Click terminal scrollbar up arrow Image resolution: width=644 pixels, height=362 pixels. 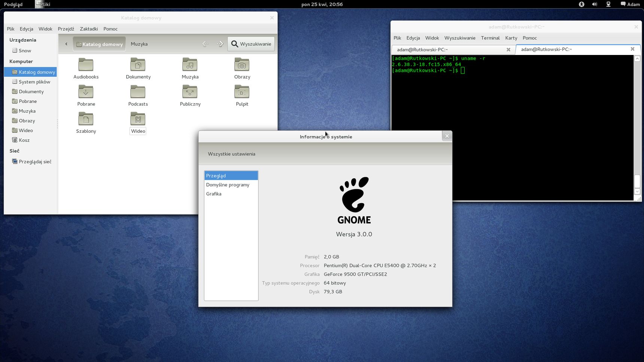coord(637,59)
